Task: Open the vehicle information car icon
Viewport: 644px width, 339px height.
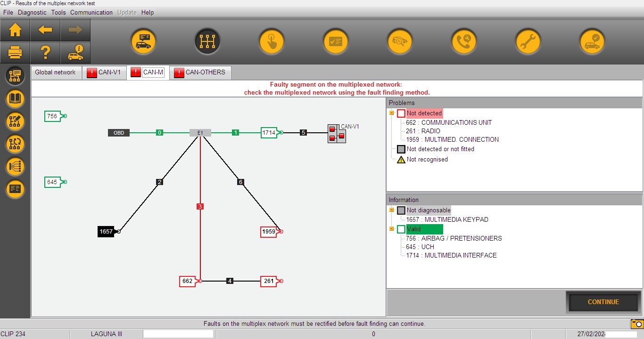Action: coord(75,52)
